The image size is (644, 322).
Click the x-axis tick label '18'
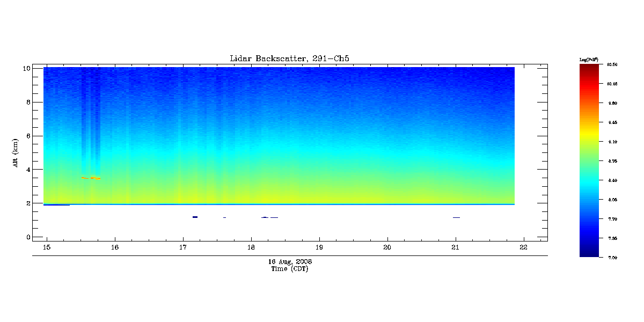tap(251, 247)
